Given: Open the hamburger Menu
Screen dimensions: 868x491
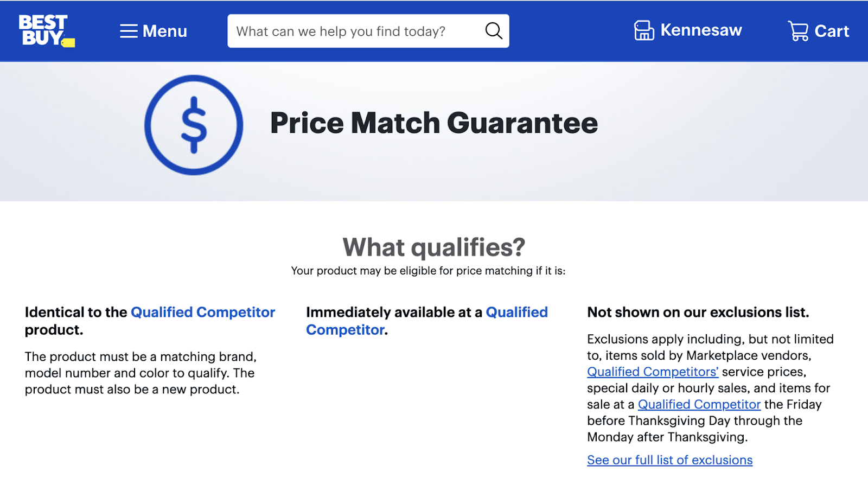Looking at the screenshot, I should [x=153, y=31].
